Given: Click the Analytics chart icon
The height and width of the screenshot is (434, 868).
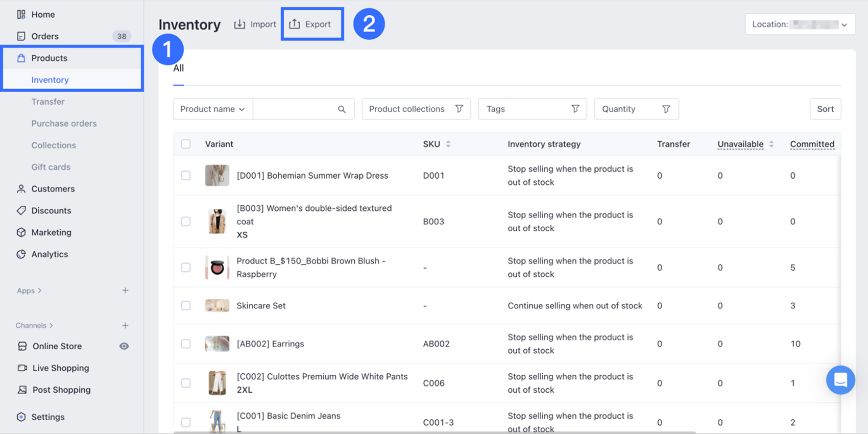Looking at the screenshot, I should pyautogui.click(x=21, y=254).
